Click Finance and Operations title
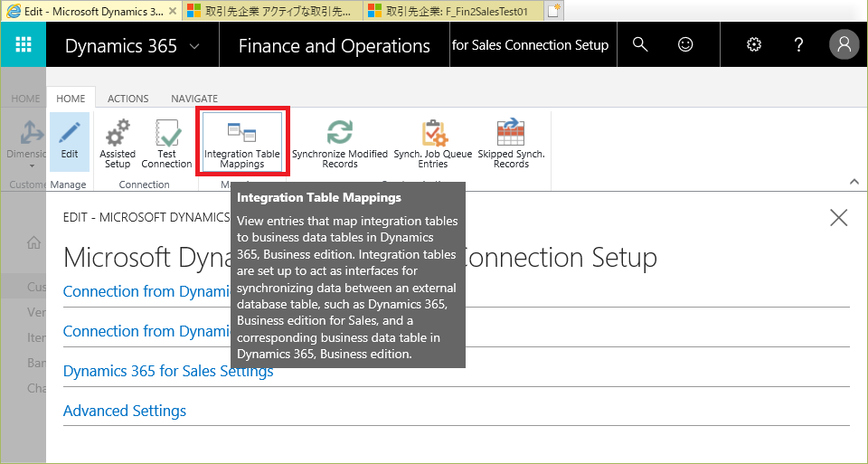 click(334, 46)
